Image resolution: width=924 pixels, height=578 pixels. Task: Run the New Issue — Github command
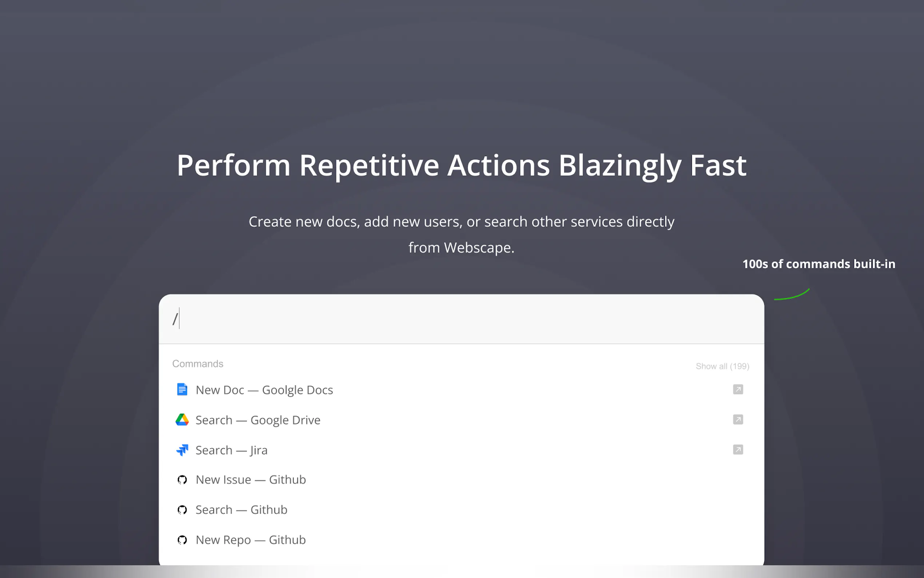251,480
